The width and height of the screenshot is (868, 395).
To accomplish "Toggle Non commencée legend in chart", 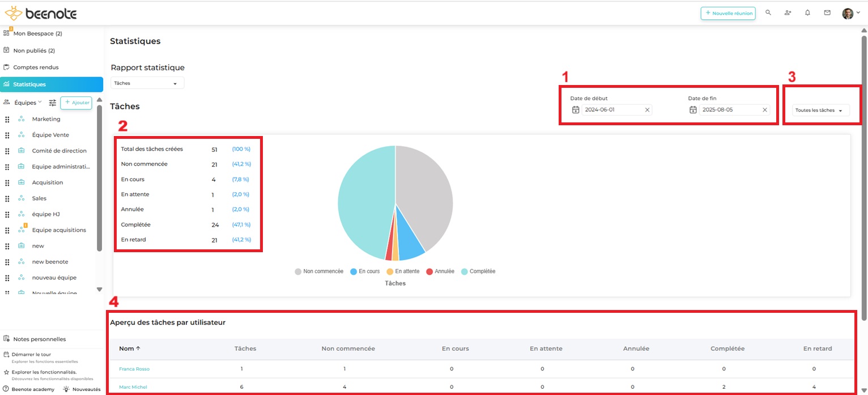I will click(319, 271).
